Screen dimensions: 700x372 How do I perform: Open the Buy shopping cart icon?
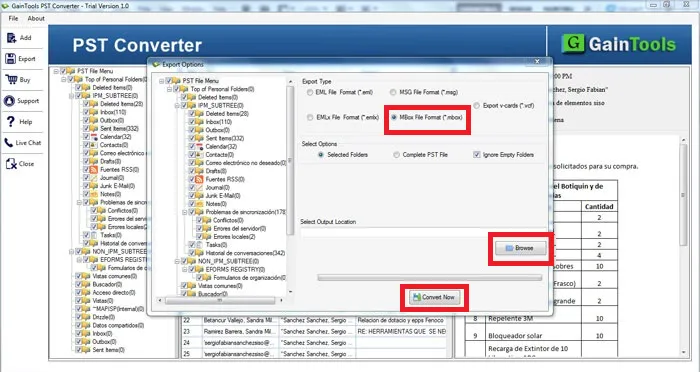[11, 79]
